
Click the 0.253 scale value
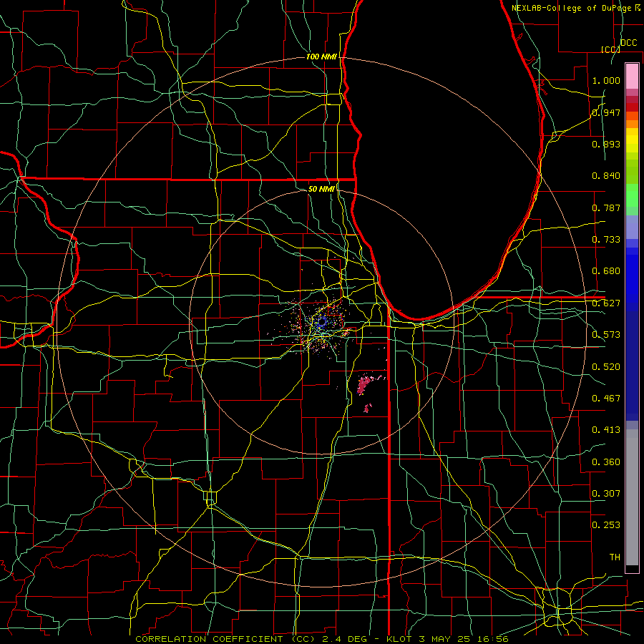click(606, 525)
